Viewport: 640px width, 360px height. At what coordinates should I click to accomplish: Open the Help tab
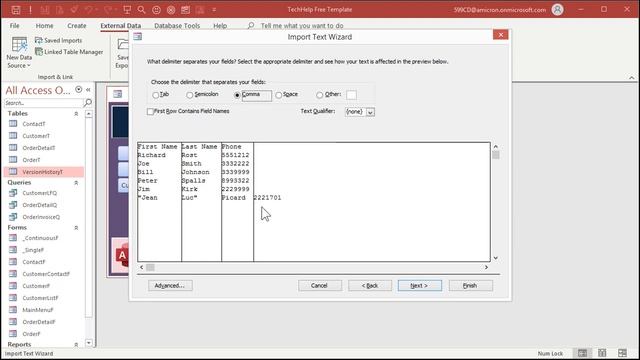(220, 26)
